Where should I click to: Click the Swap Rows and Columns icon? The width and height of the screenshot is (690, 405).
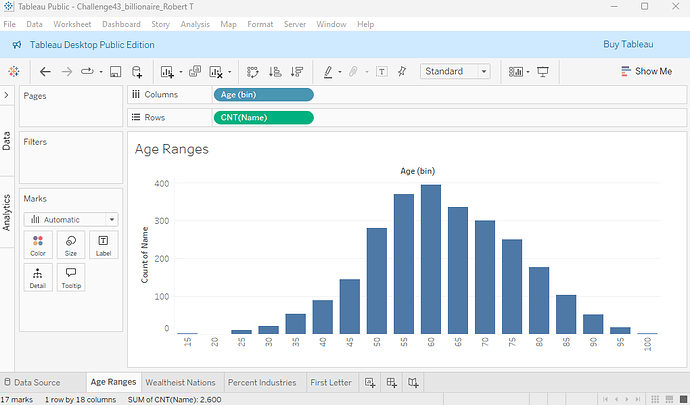tap(252, 72)
